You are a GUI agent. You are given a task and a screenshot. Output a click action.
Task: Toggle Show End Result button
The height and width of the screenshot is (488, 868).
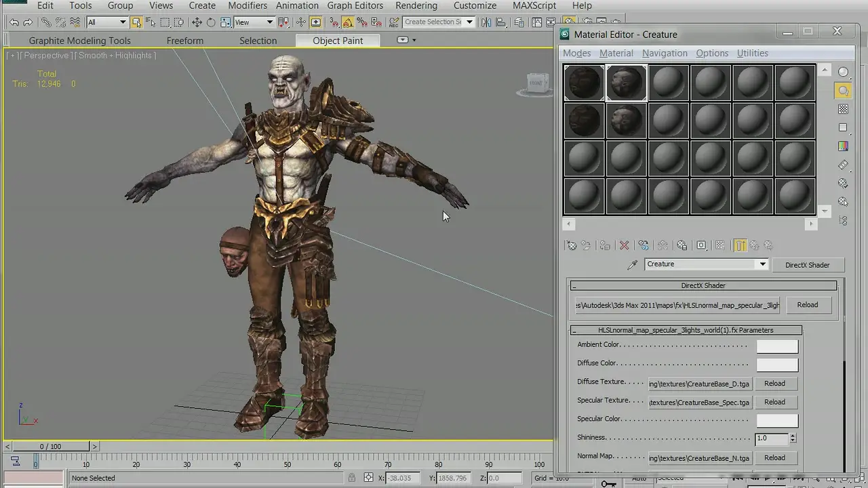(x=740, y=245)
